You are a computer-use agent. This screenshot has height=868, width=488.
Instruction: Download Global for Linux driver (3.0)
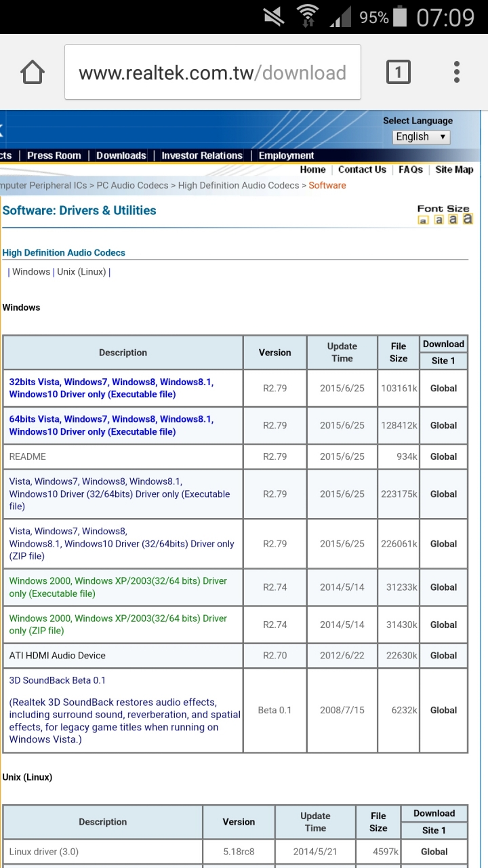[434, 851]
